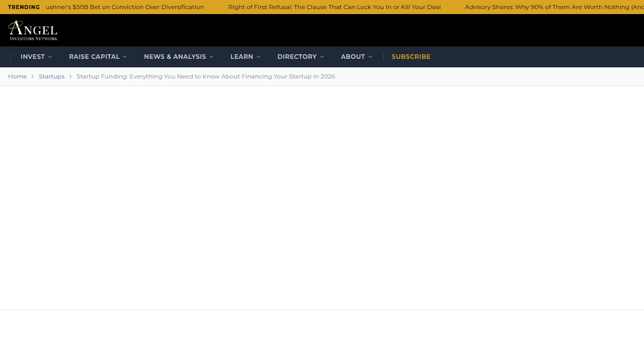Go to the Home breadcrumb

click(18, 76)
